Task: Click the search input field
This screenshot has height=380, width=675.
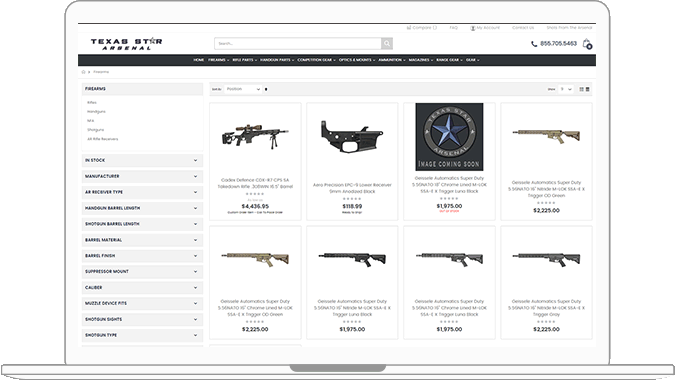Action: (x=297, y=43)
